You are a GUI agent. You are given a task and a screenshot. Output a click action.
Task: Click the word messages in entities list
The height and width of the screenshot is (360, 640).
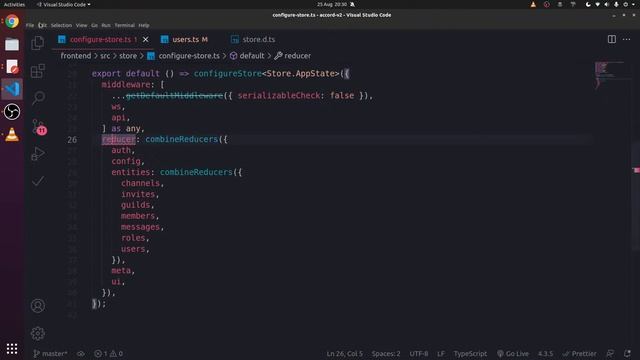pyautogui.click(x=140, y=227)
